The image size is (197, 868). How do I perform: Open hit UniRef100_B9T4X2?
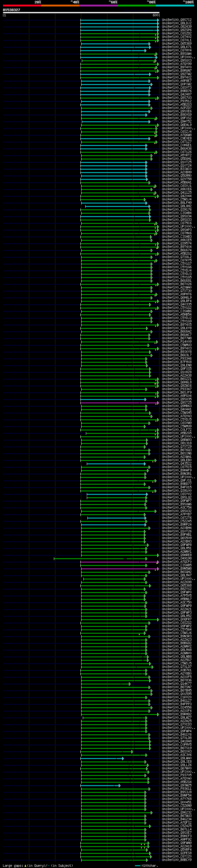tap(177, 78)
